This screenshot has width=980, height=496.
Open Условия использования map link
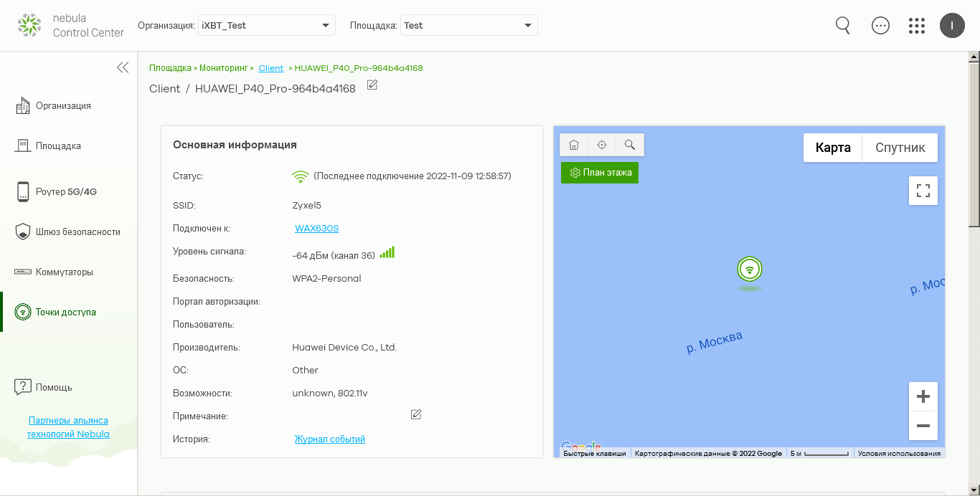click(x=899, y=453)
